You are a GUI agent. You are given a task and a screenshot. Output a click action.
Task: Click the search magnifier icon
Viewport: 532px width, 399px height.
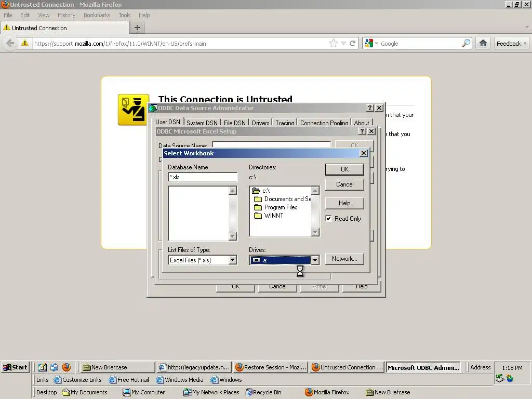[466, 43]
